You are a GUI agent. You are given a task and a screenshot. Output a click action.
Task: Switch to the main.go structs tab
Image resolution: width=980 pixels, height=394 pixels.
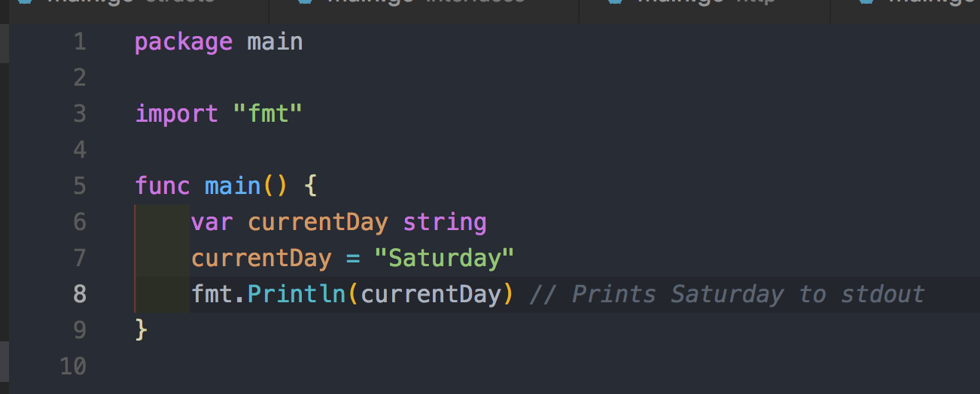coord(132,2)
